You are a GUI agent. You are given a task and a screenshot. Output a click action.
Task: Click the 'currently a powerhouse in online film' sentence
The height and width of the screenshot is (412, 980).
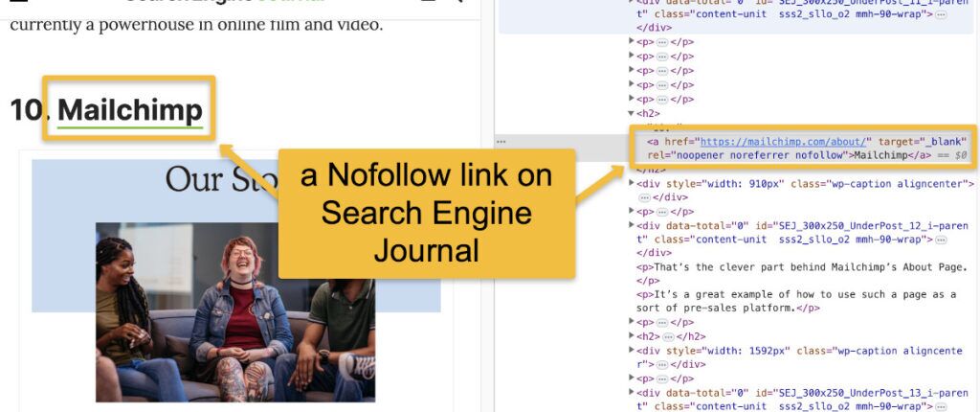click(x=195, y=25)
